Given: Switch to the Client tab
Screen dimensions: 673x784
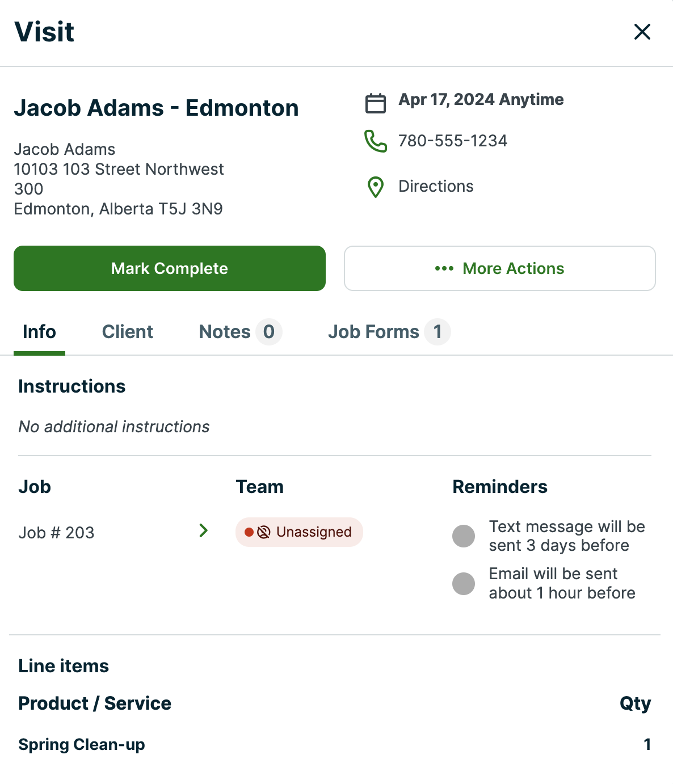Looking at the screenshot, I should point(127,332).
